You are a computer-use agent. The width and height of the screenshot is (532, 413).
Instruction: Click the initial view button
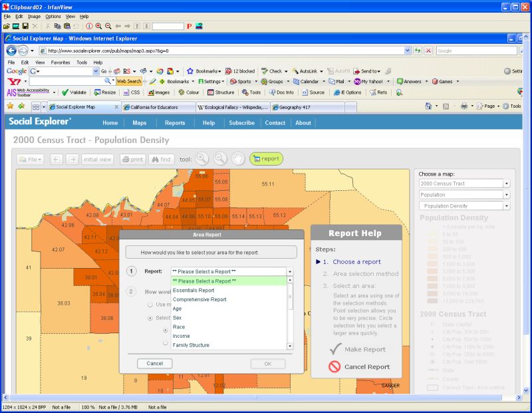(97, 159)
